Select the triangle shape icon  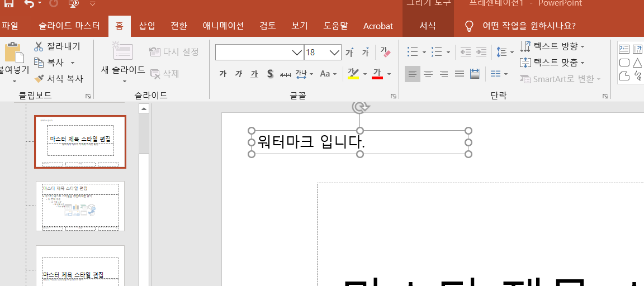click(637, 63)
